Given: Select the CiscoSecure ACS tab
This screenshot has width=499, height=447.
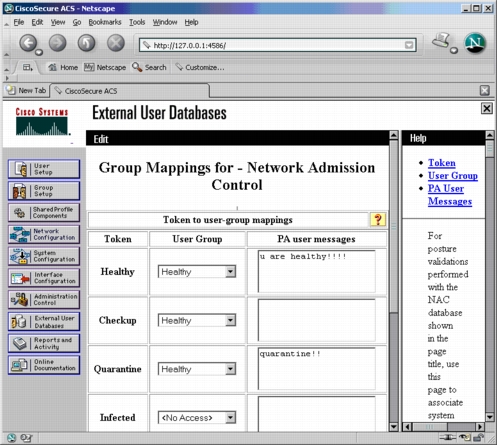Looking at the screenshot, I should [x=130, y=91].
